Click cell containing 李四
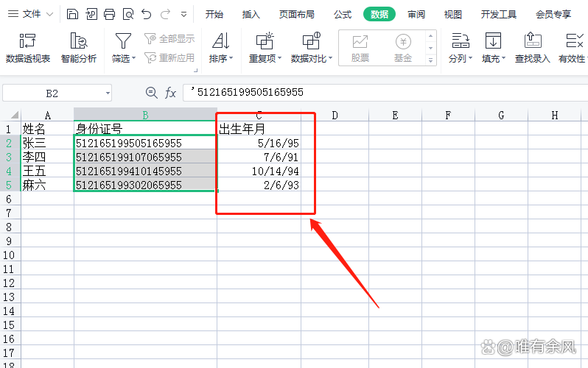Screen dimensions: 588x368 (x=47, y=157)
